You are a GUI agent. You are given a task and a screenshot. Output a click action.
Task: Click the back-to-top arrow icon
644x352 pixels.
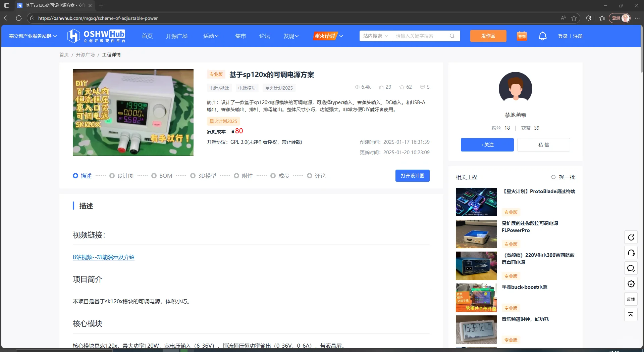click(x=631, y=315)
